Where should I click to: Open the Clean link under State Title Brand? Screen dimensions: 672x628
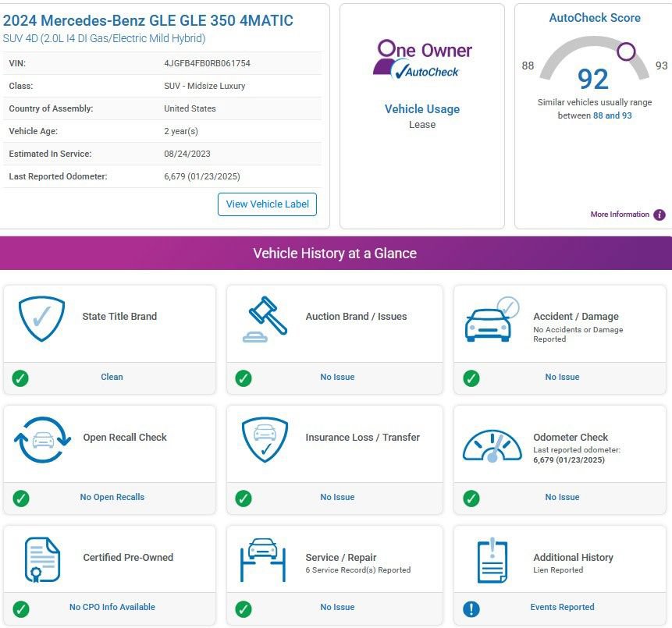click(112, 377)
